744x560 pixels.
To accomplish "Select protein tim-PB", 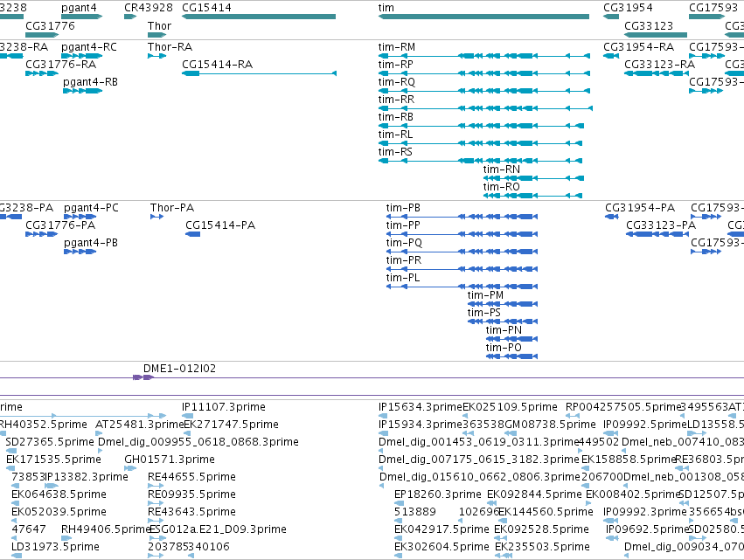I will click(x=462, y=217).
